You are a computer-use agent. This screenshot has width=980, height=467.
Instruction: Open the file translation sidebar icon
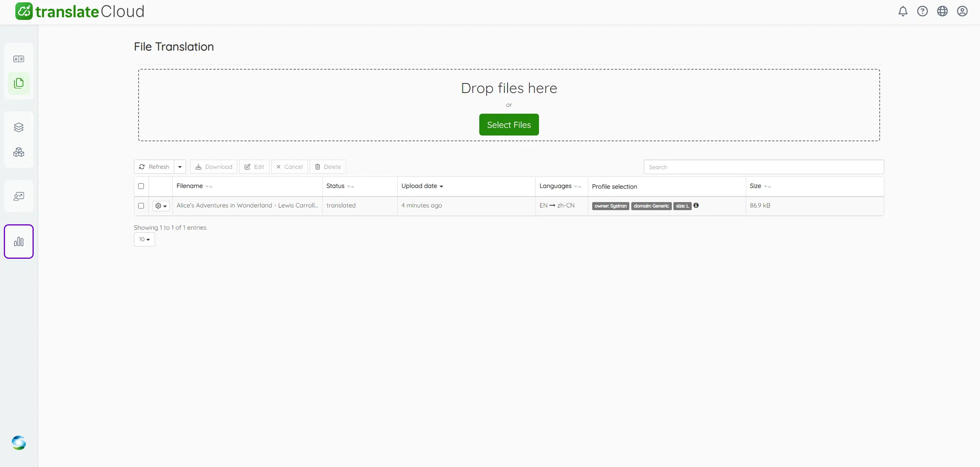click(x=18, y=83)
